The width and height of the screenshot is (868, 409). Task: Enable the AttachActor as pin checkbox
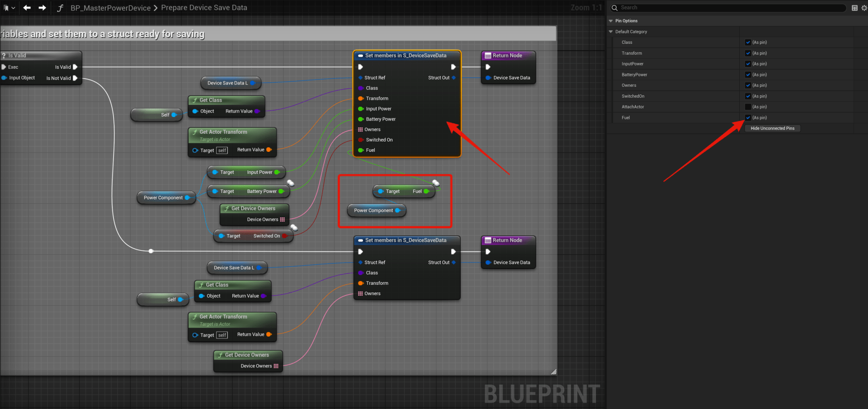pos(748,107)
